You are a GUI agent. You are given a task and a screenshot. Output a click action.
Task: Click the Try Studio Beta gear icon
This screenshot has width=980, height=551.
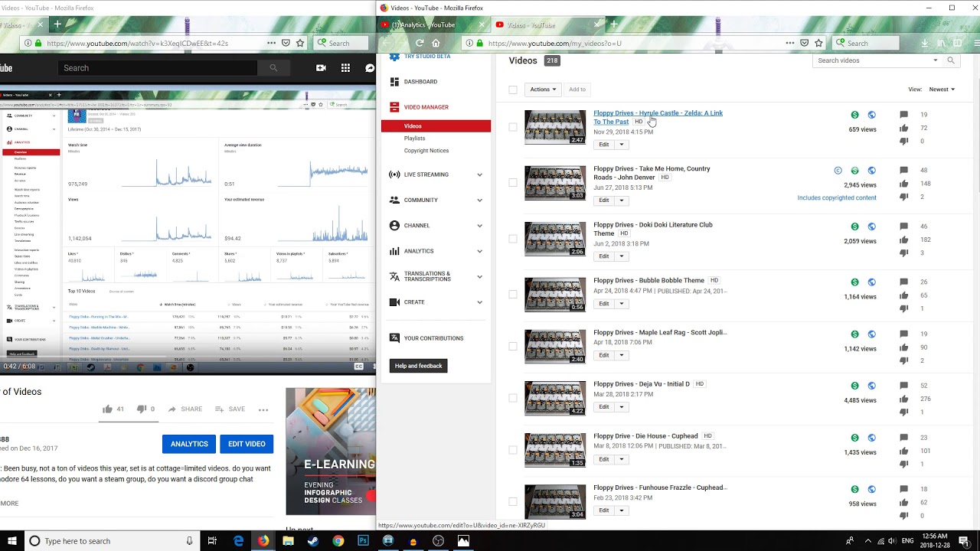[x=394, y=57]
